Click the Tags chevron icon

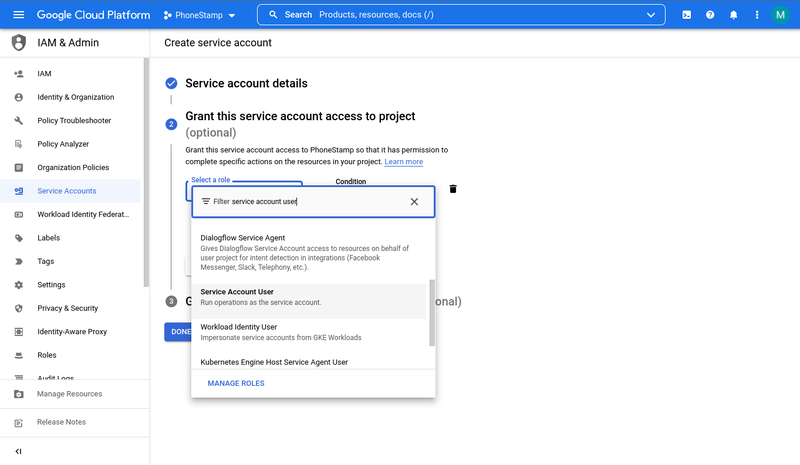[x=19, y=261]
